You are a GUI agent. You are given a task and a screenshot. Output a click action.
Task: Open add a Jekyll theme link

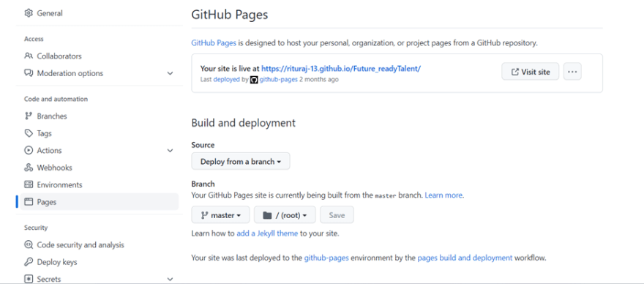coord(267,233)
